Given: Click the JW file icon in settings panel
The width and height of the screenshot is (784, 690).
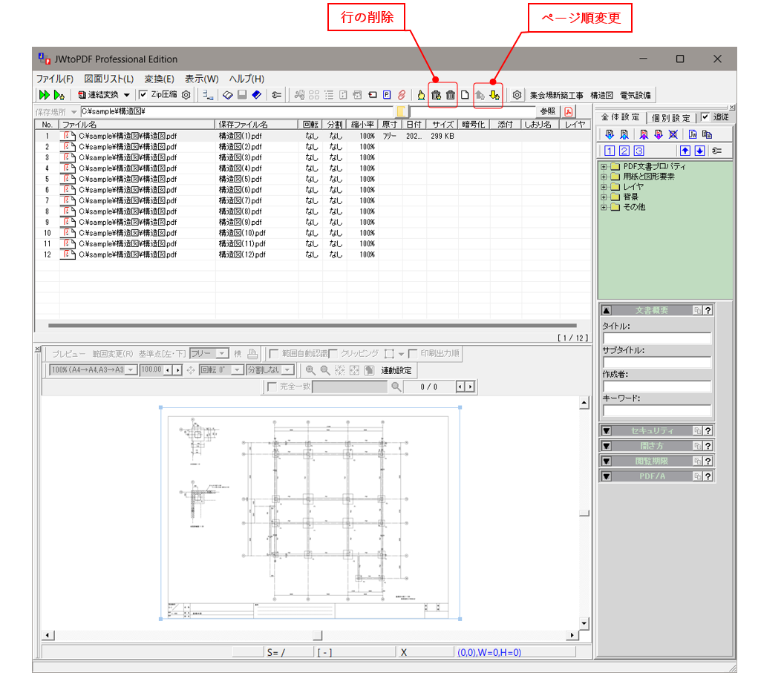Looking at the screenshot, I should 693,134.
